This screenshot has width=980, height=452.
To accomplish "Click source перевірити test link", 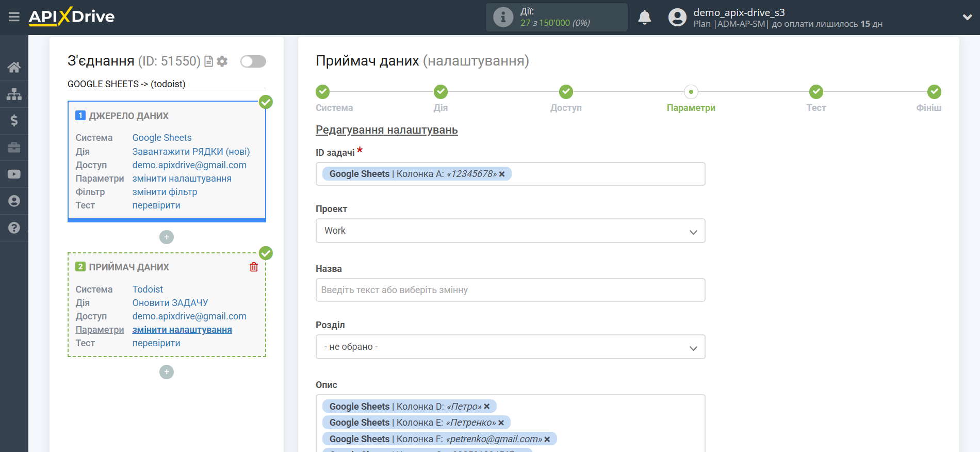I will pyautogui.click(x=156, y=205).
